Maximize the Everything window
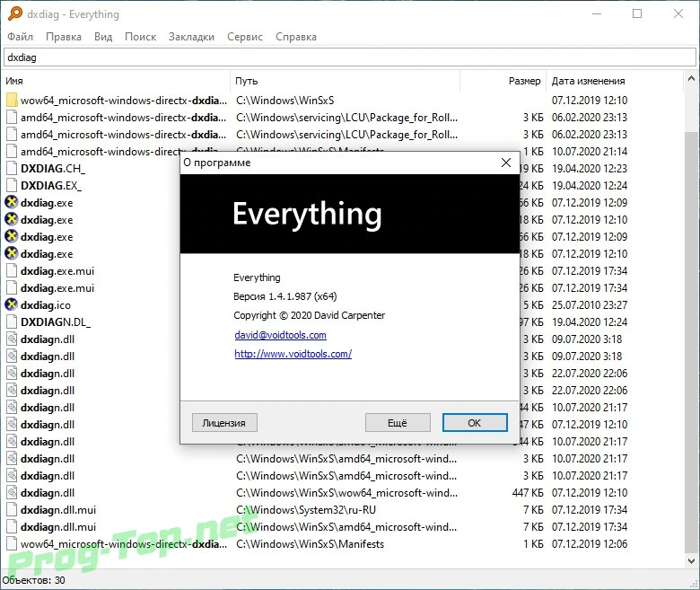This screenshot has height=590, width=700. click(x=637, y=13)
